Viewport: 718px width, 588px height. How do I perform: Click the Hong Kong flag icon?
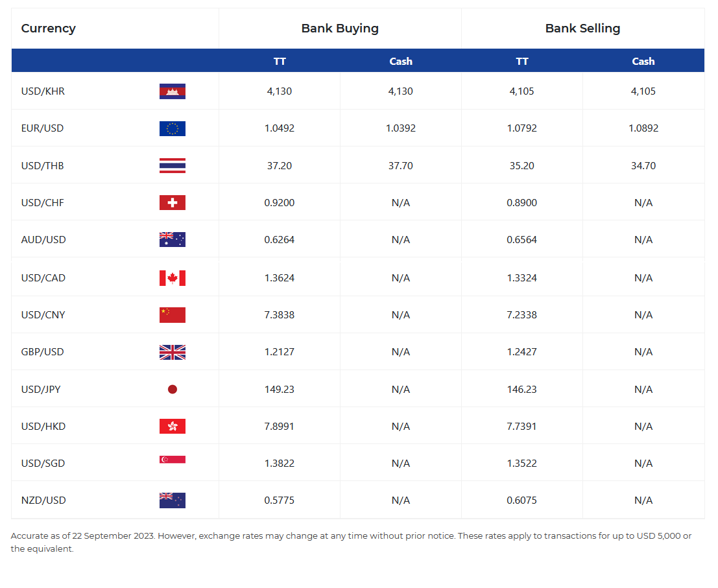pyautogui.click(x=173, y=426)
